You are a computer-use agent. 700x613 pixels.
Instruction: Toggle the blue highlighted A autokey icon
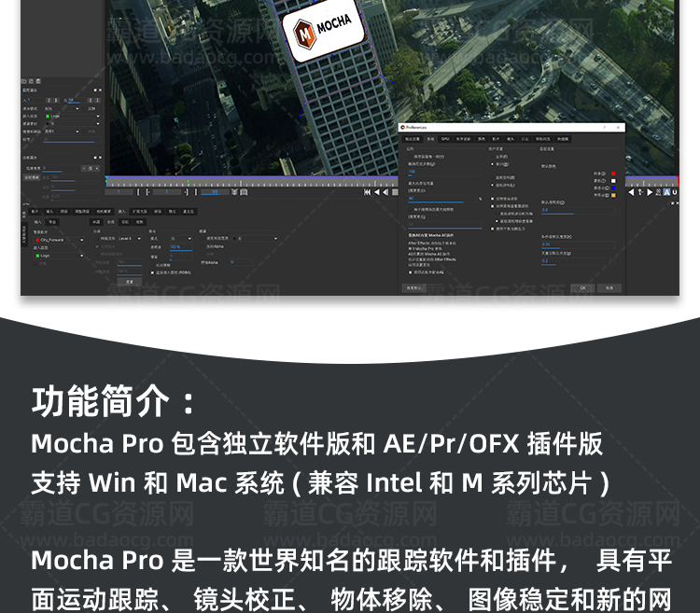(x=666, y=192)
